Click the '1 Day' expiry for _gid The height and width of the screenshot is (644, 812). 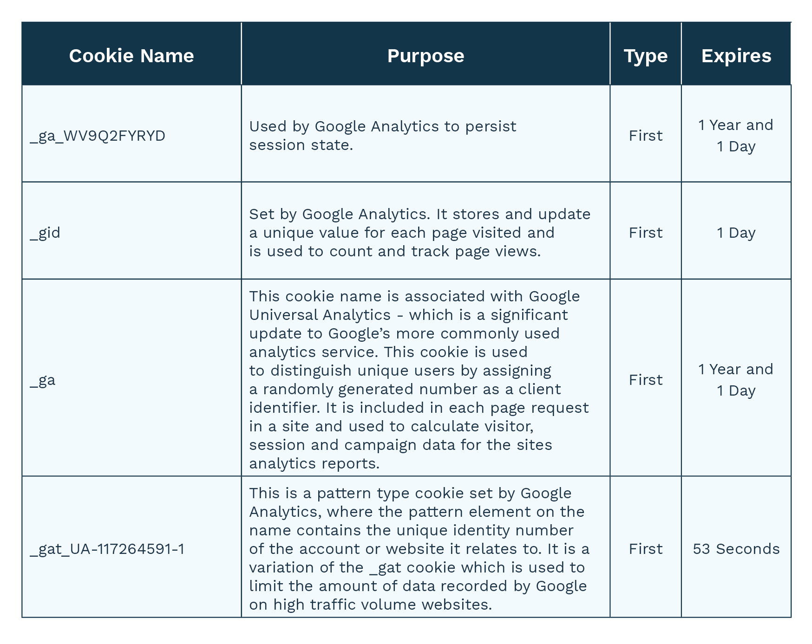(736, 232)
